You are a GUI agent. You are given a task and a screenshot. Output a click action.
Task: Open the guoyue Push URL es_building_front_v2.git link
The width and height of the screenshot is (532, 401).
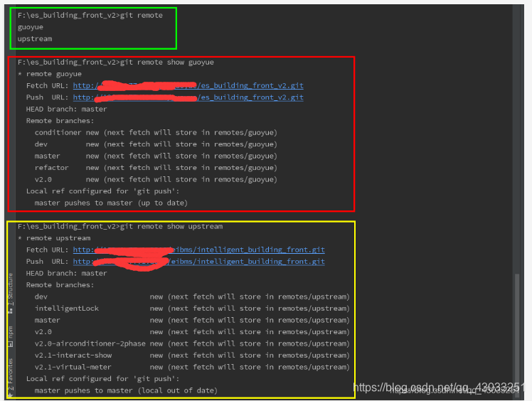pyautogui.click(x=188, y=97)
